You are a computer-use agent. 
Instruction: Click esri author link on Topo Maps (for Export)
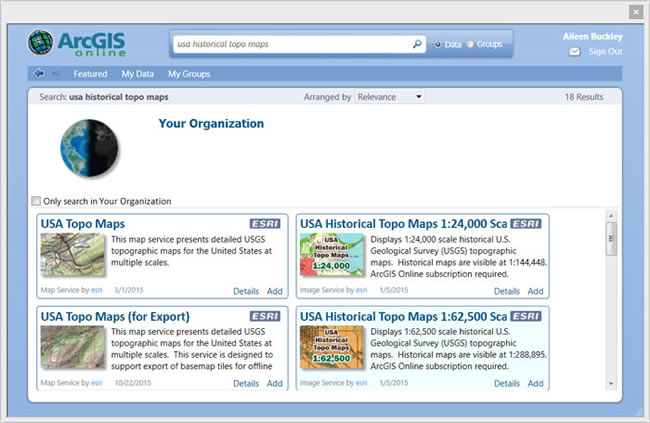pyautogui.click(x=97, y=383)
